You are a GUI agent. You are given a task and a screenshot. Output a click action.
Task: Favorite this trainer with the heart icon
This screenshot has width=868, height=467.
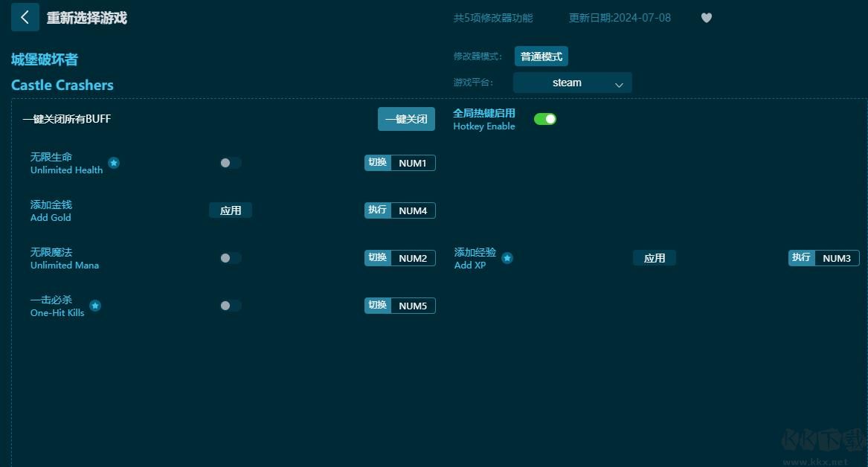click(707, 18)
